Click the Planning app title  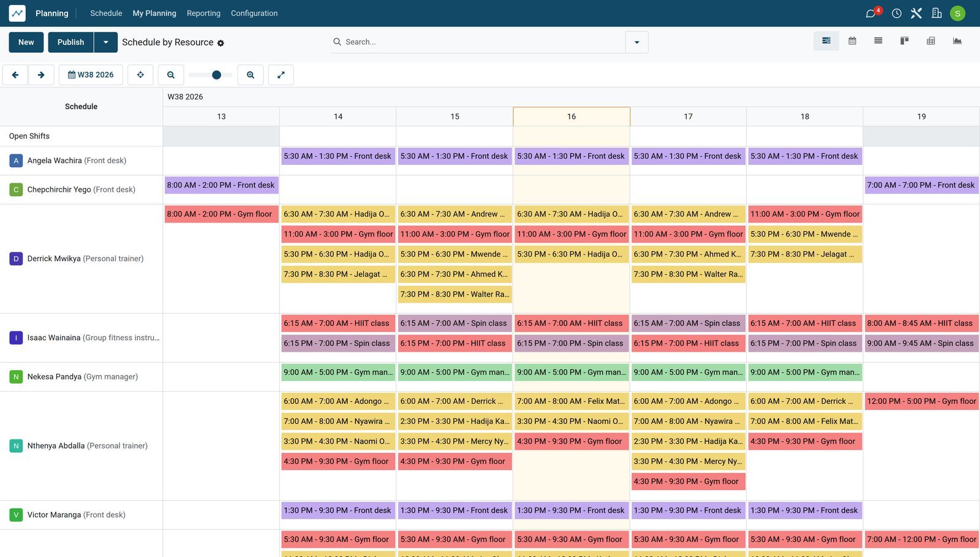(x=52, y=13)
